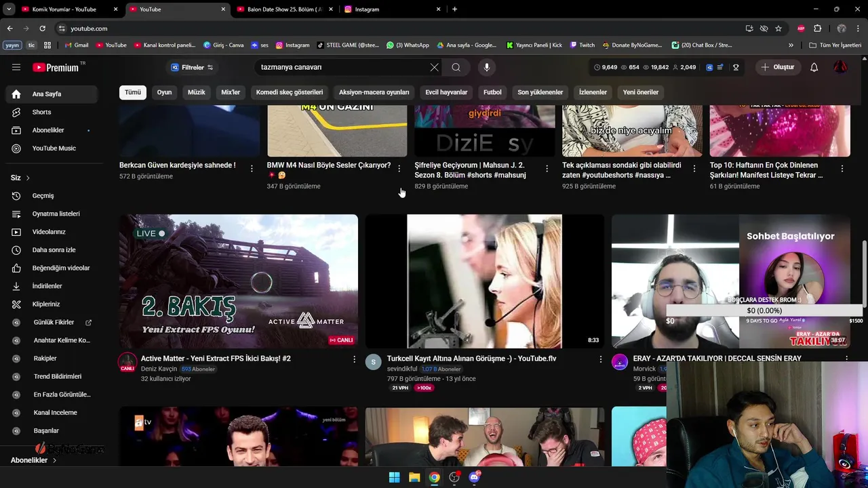This screenshot has width=868, height=488.
Task: Open the options menu for the Turkcell Kayıt video
Action: [x=599, y=359]
